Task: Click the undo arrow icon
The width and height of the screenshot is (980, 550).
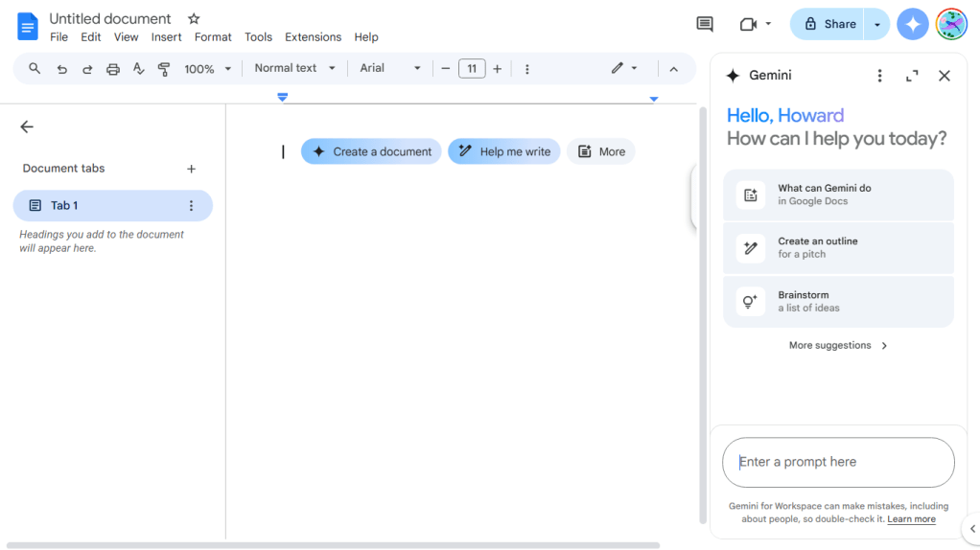Action: pyautogui.click(x=62, y=69)
